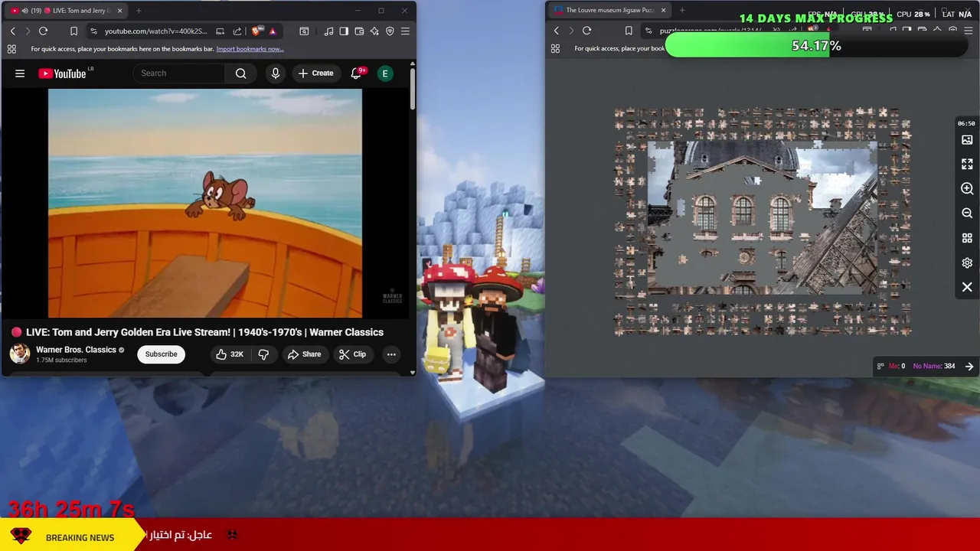Zoom in on the jigsaw puzzle
The image size is (980, 551).
pos(967,188)
